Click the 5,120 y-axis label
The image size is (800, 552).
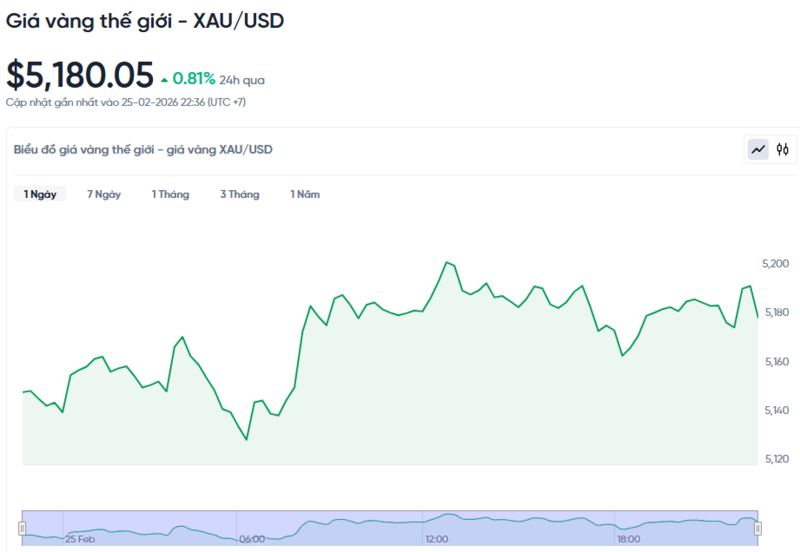[x=776, y=459]
